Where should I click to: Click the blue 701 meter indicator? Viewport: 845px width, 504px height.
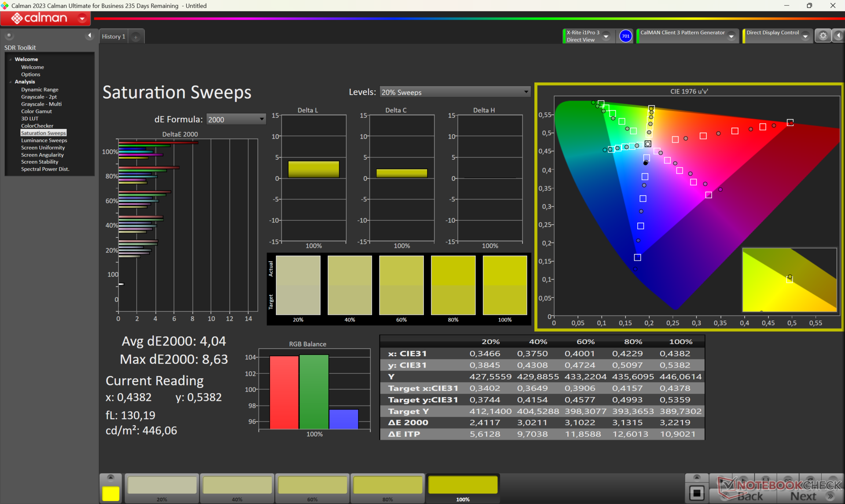tap(625, 36)
